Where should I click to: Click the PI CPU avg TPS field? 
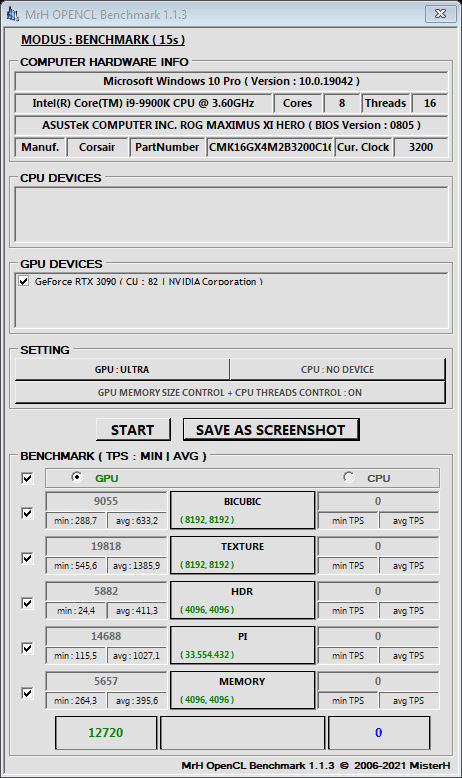click(409, 655)
